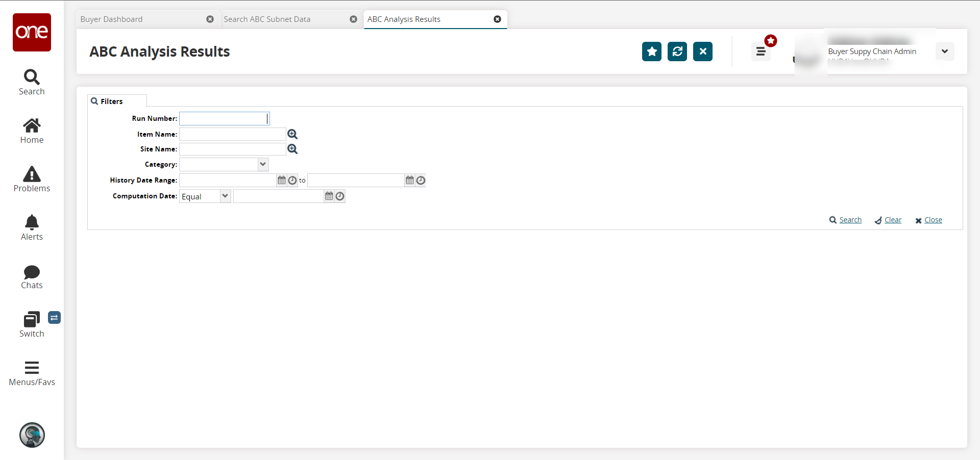980x460 pixels.
Task: Open the Menus/Favs hamburger menu
Action: point(32,374)
